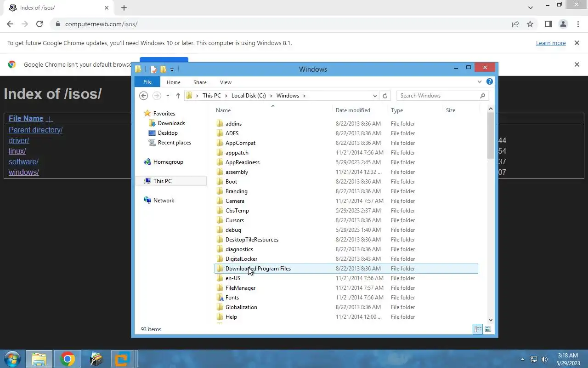Select Downloads in Favorites
The width and height of the screenshot is (588, 368).
click(x=171, y=123)
